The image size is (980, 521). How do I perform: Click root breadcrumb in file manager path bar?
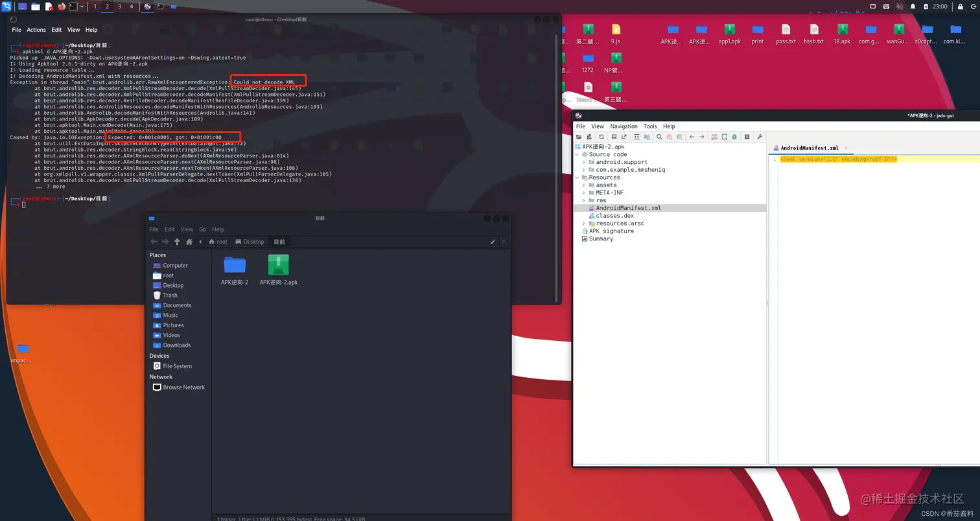(x=218, y=242)
